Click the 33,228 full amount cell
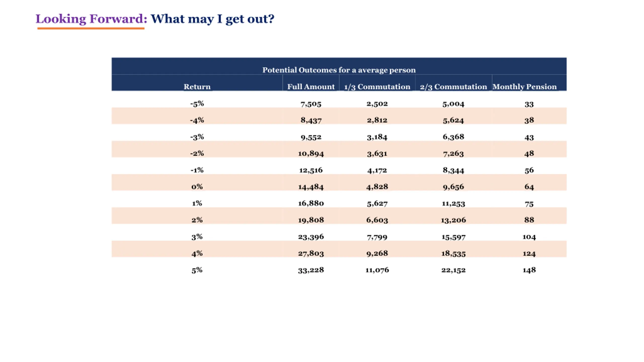Screen dimensions: 644x362 [311, 270]
